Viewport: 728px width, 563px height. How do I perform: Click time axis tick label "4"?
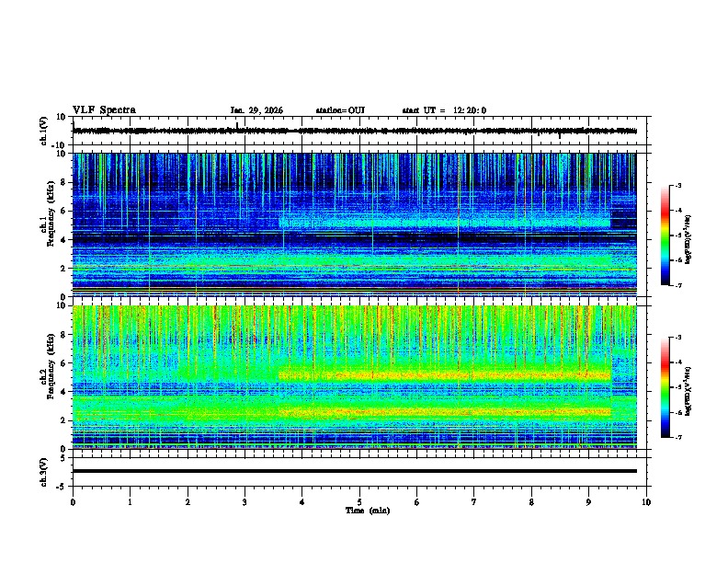pos(302,502)
